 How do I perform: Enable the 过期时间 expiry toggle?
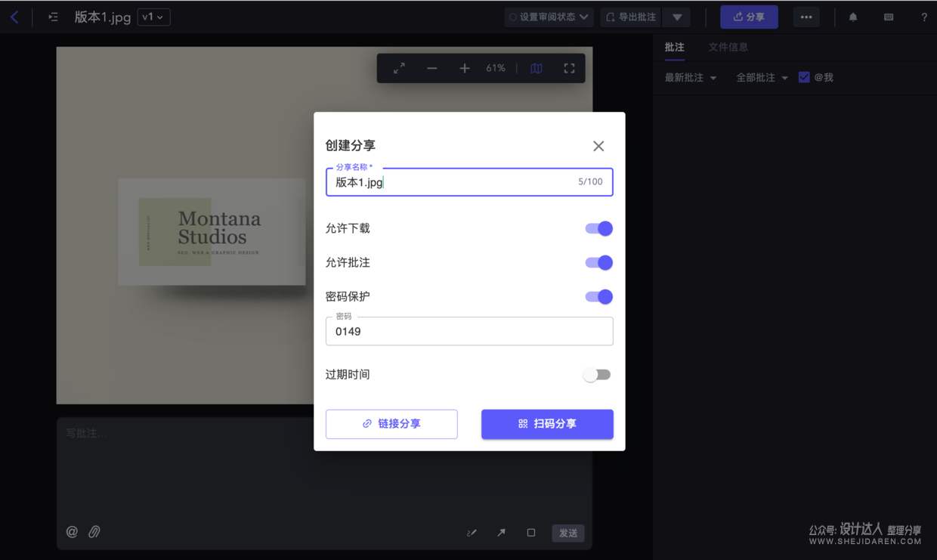pos(597,374)
